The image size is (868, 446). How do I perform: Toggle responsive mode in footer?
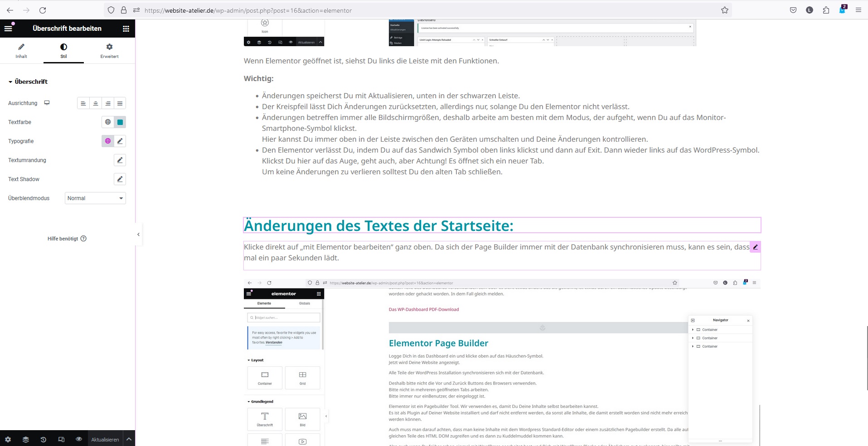[x=61, y=439]
